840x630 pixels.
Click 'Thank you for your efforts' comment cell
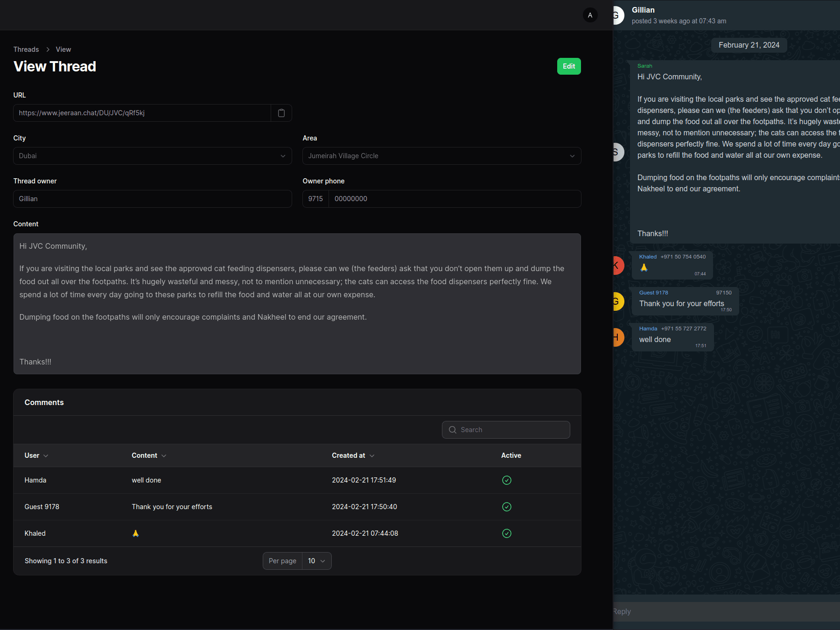[172, 507]
